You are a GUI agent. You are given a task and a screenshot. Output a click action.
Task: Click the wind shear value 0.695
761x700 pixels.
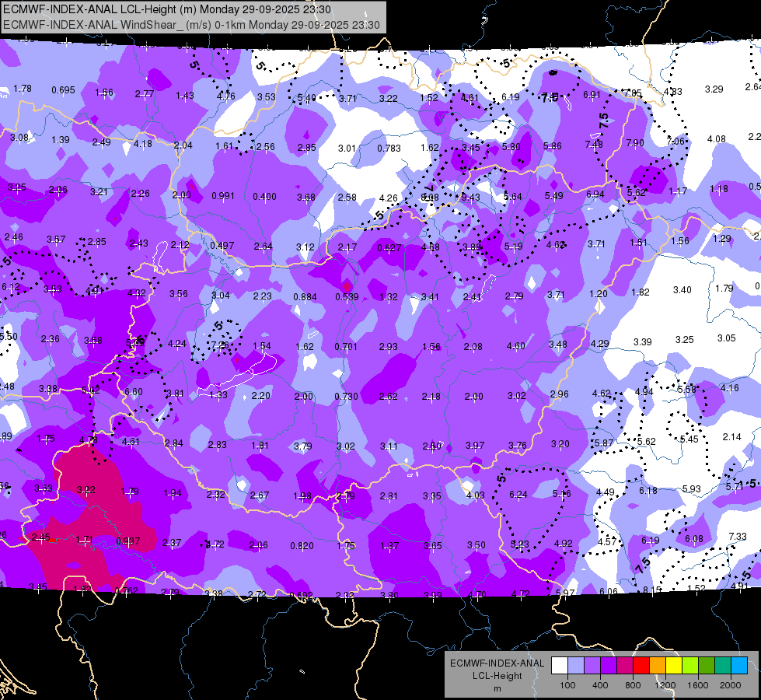(x=63, y=90)
